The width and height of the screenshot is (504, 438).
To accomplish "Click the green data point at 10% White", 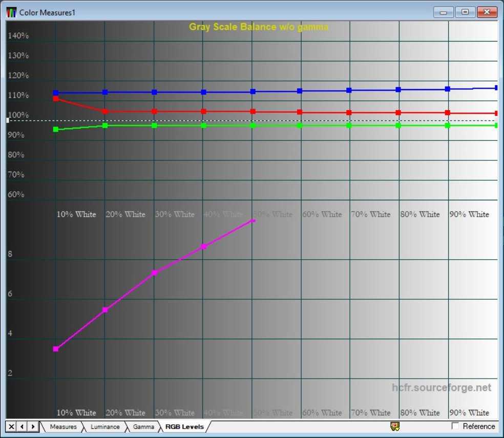I will pyautogui.click(x=56, y=129).
